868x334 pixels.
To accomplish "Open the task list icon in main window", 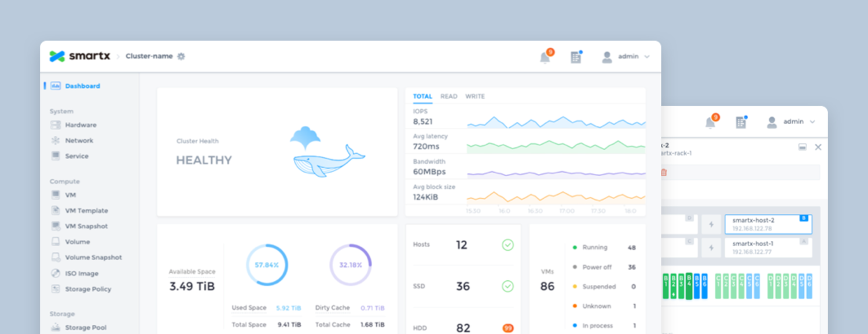I will pos(576,57).
